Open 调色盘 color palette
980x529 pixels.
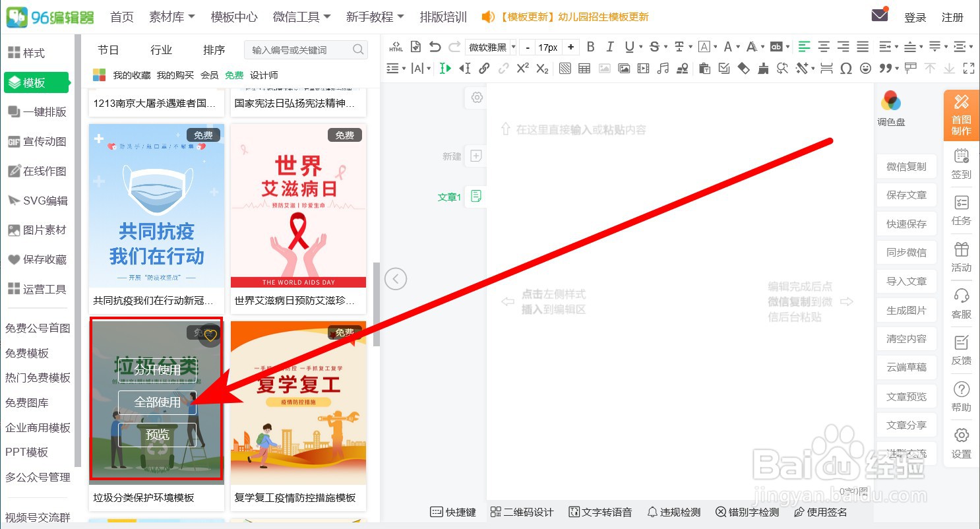coord(891,109)
